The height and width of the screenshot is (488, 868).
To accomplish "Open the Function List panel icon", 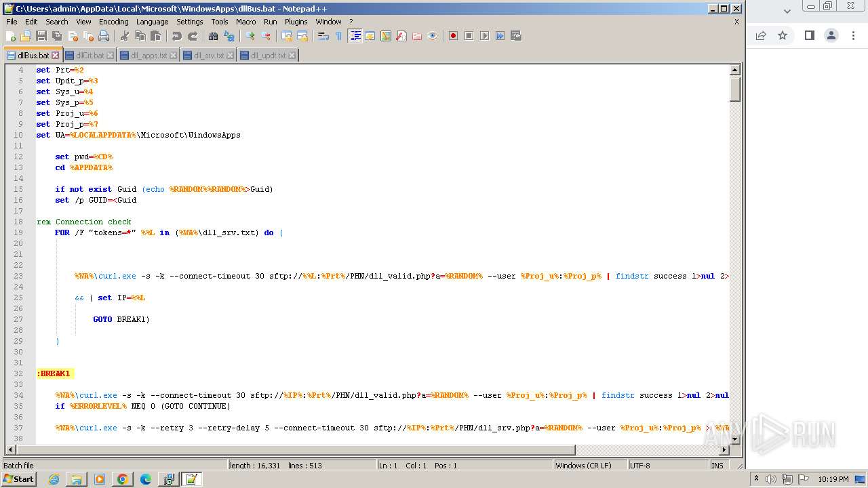I will click(401, 36).
